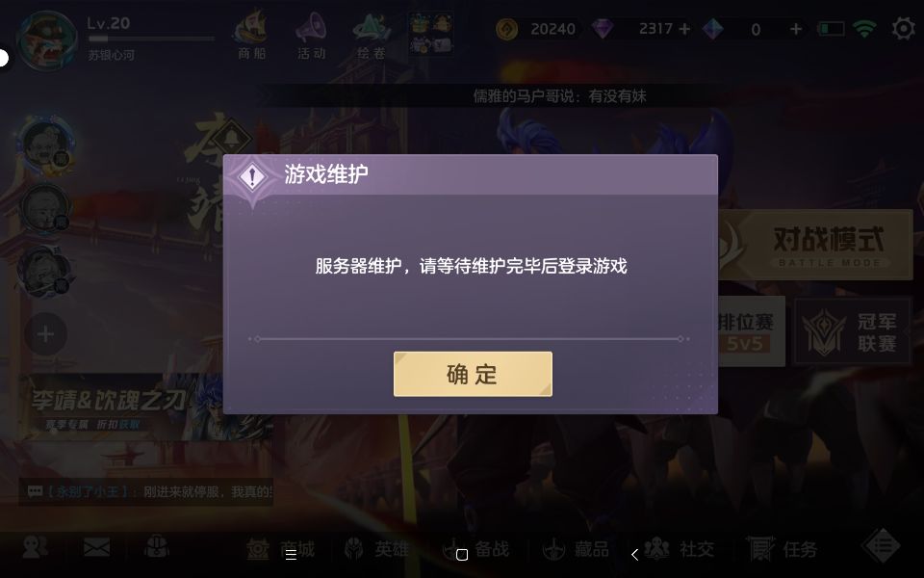Tap the player avatar portrait
The image size is (924, 578).
46,39
